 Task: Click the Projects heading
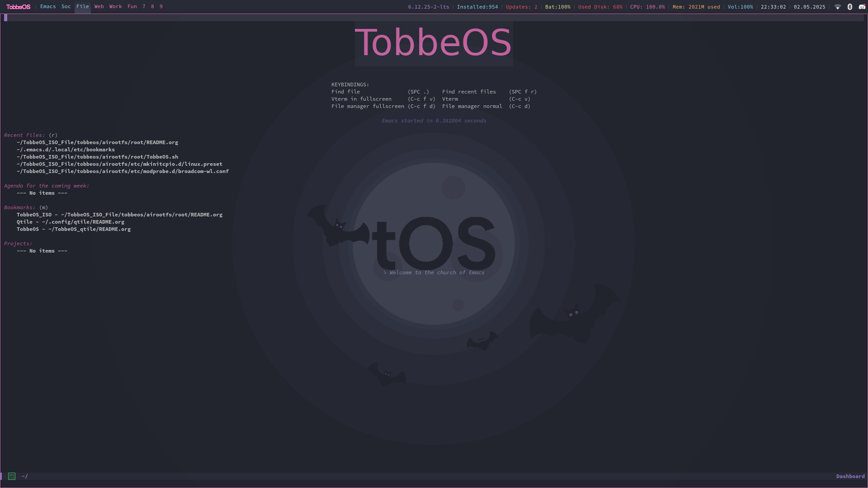click(18, 244)
